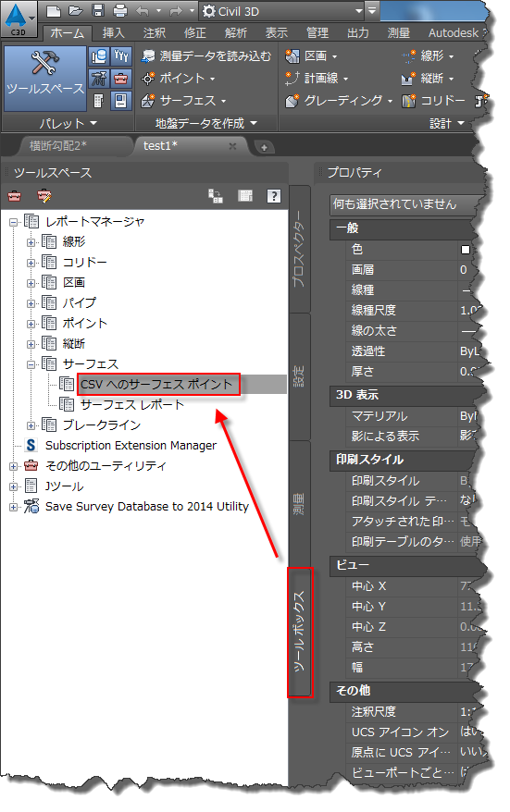The height and width of the screenshot is (812, 510).
Task: Expand その他のユーティリティ node
Action: (14, 466)
